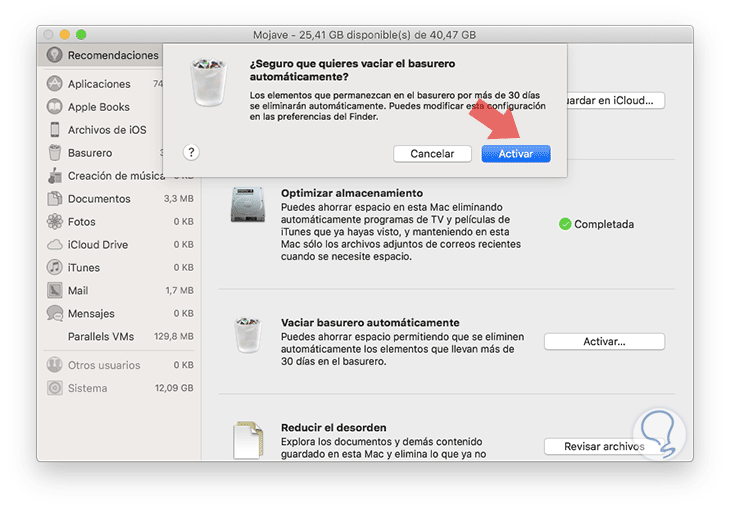
Task: Select Mail 1,7 MB row
Action: pyautogui.click(x=120, y=291)
